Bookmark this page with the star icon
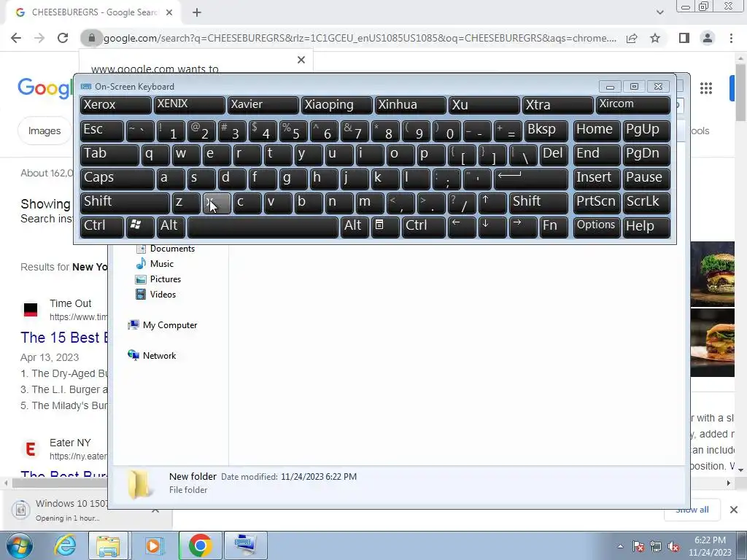Viewport: 747px width, 560px height. [655, 38]
